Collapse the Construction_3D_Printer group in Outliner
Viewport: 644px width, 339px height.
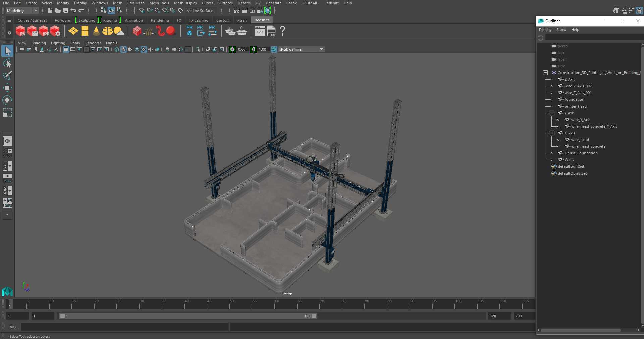[x=545, y=73]
